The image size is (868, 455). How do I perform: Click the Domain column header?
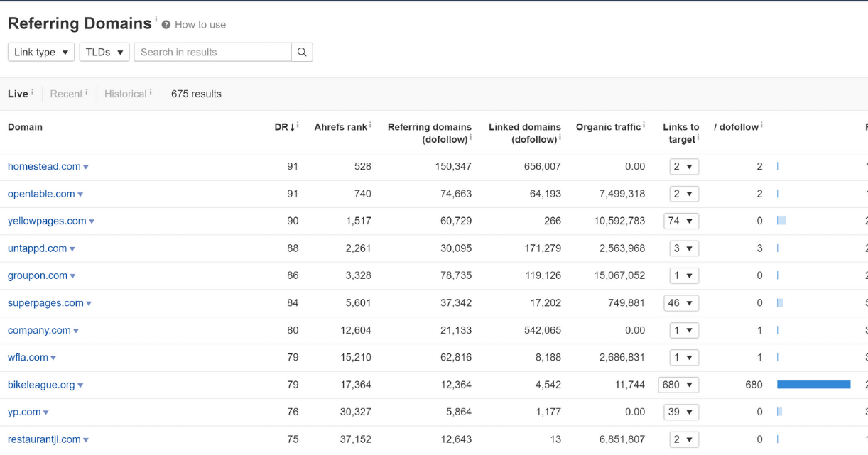click(25, 127)
